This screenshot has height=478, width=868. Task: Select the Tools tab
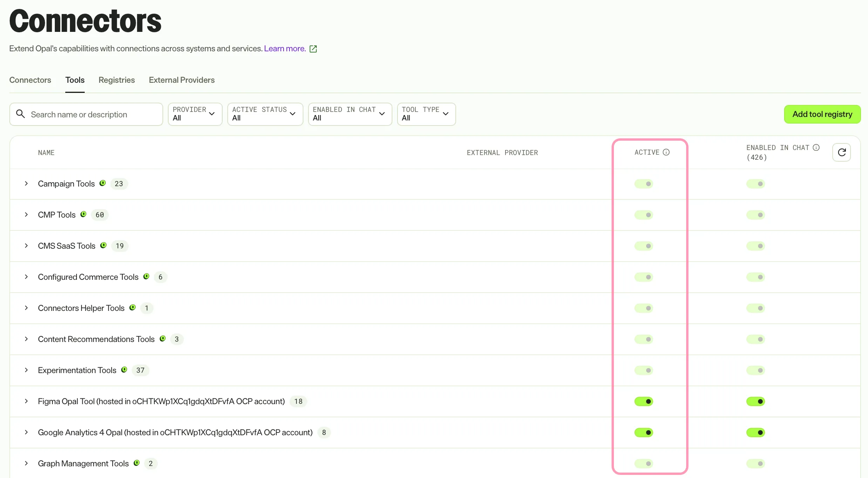click(75, 80)
